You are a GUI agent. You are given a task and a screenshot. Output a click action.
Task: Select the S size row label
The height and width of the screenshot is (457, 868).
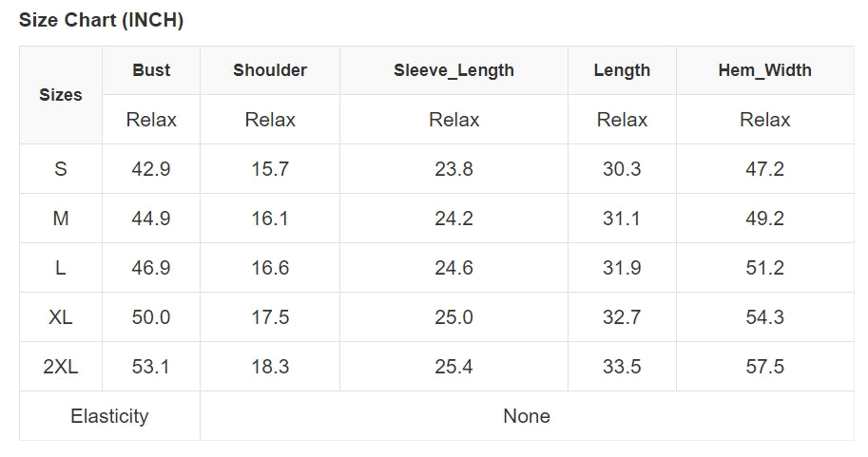(x=61, y=169)
